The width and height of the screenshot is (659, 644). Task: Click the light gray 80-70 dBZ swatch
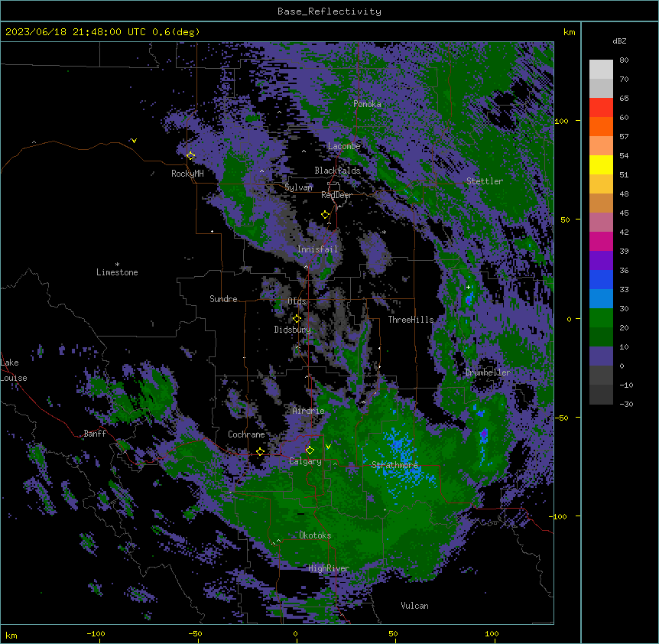(x=601, y=70)
